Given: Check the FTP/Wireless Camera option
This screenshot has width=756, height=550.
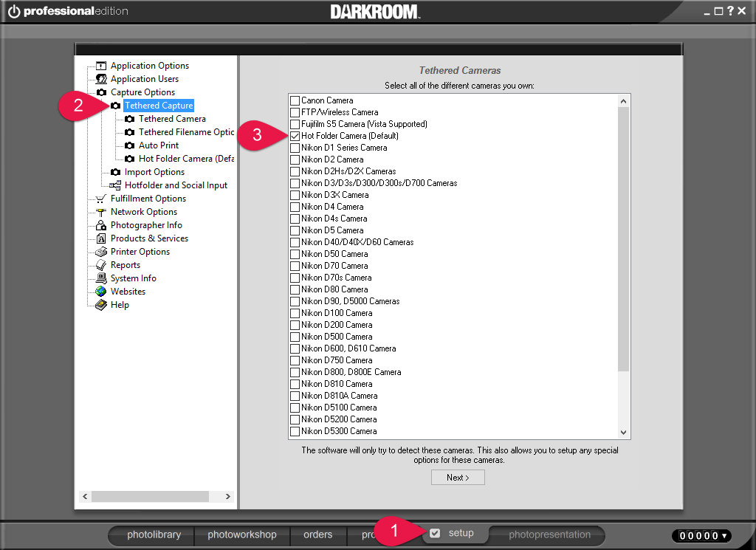Looking at the screenshot, I should coord(295,112).
